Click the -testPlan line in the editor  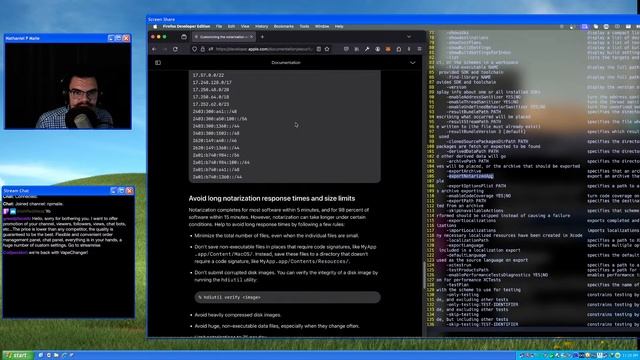pos(458,285)
